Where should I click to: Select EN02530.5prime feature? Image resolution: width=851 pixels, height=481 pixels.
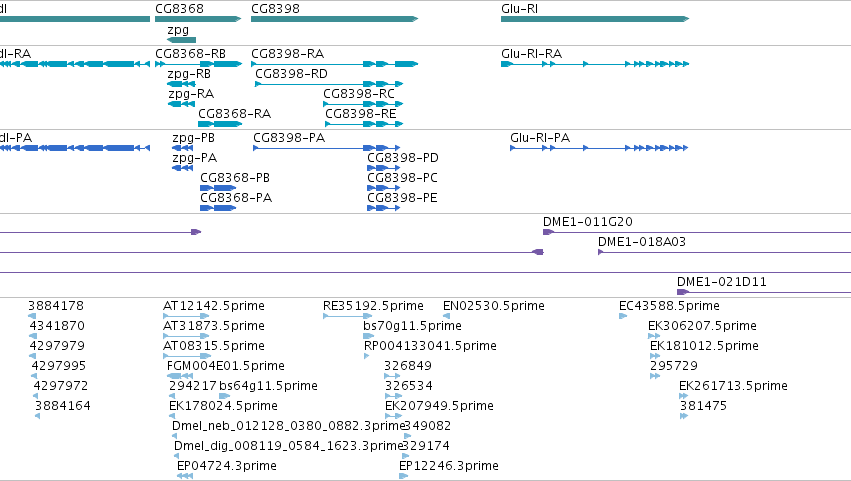pos(446,317)
